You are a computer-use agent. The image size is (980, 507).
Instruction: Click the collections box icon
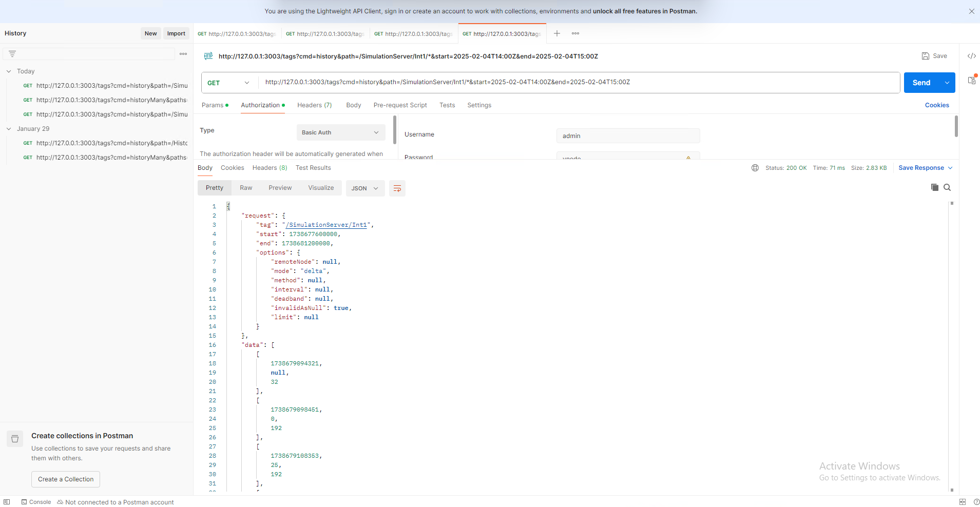click(15, 439)
